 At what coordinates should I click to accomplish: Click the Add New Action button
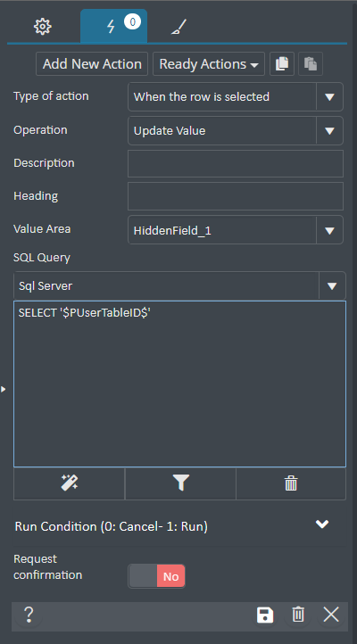[x=92, y=63]
